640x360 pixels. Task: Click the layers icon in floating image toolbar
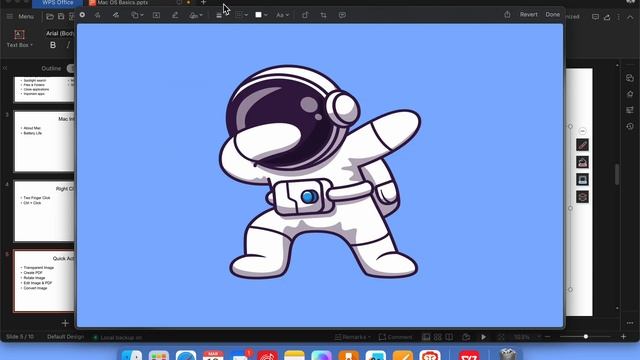coord(582,197)
